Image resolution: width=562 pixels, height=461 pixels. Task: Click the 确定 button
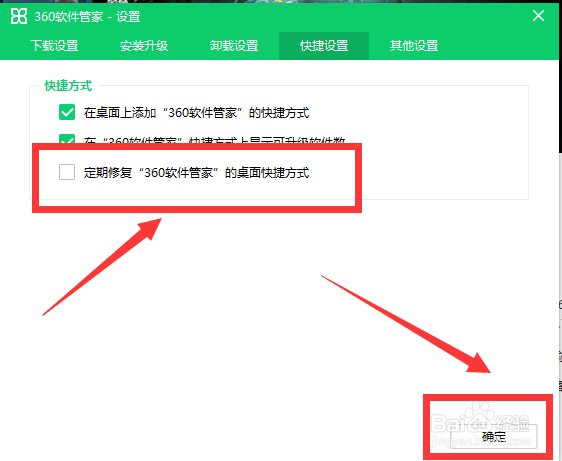(x=494, y=436)
